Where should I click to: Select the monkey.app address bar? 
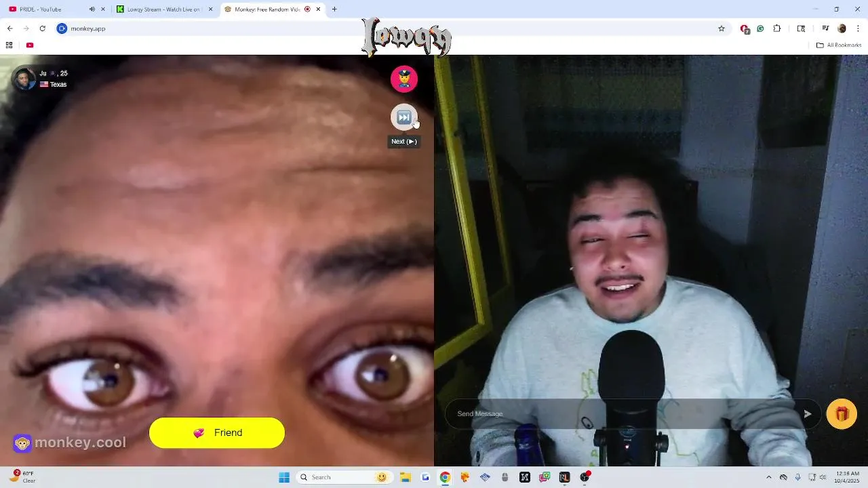[393, 28]
